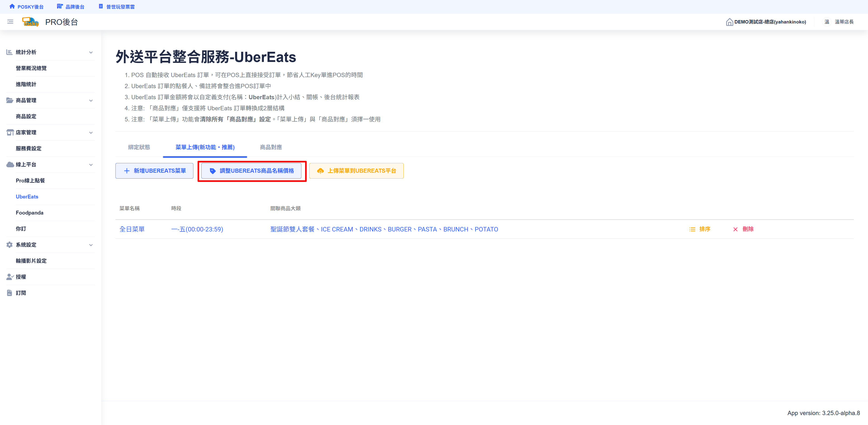Click 新增UBEREATS菜單 button
Image resolution: width=868 pixels, height=425 pixels.
coord(154,171)
